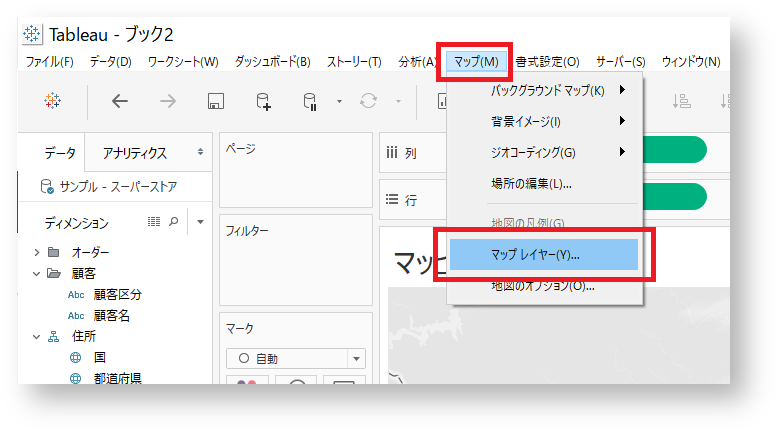Open the 分析(A) menu
The image size is (778, 432).
[417, 62]
